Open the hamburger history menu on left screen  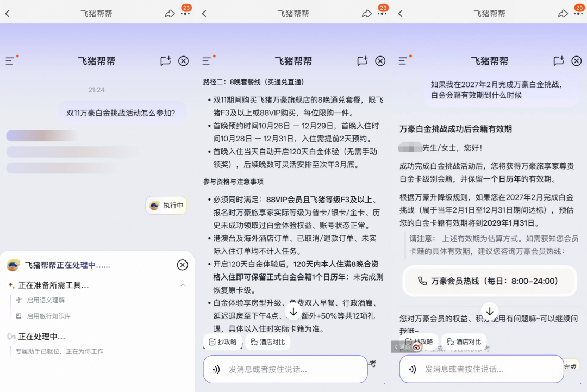pos(10,61)
